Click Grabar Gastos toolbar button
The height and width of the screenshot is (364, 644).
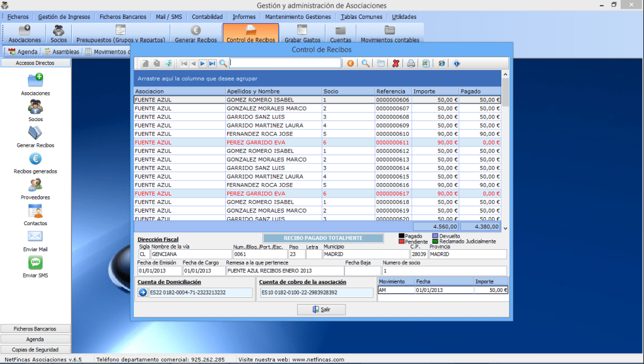click(302, 33)
